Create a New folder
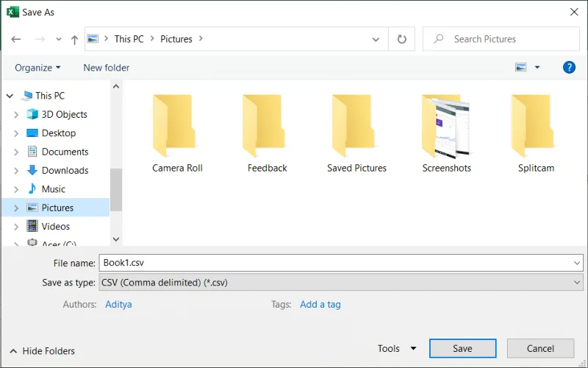Viewport: 588px width, 368px height. coord(106,68)
